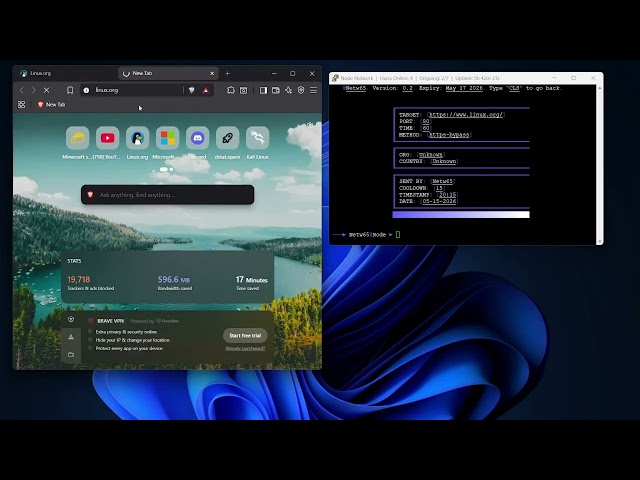Screen dimensions: 640x480
Task: Click the Brave lion icon in search box
Action: (x=91, y=195)
